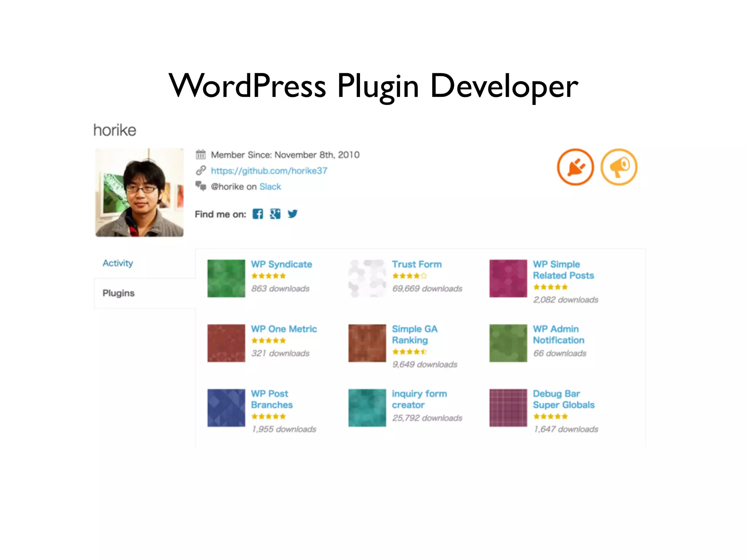The image size is (747, 560).
Task: Open the Debug Bar Super Globals title
Action: pyautogui.click(x=564, y=399)
